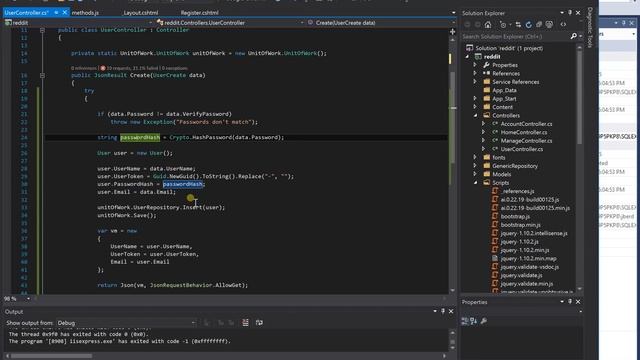Open AccountController.cs in Solution Explorer
640x360 pixels.
click(x=526, y=124)
